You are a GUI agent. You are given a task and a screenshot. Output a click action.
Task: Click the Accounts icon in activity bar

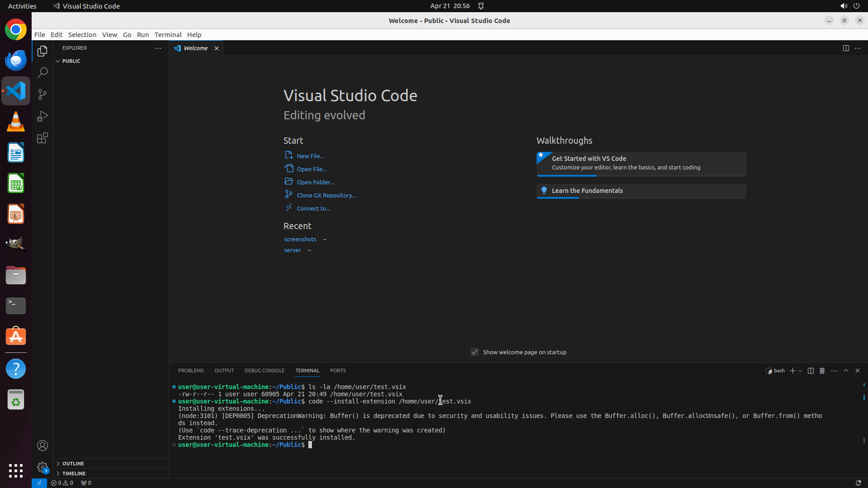(x=42, y=446)
